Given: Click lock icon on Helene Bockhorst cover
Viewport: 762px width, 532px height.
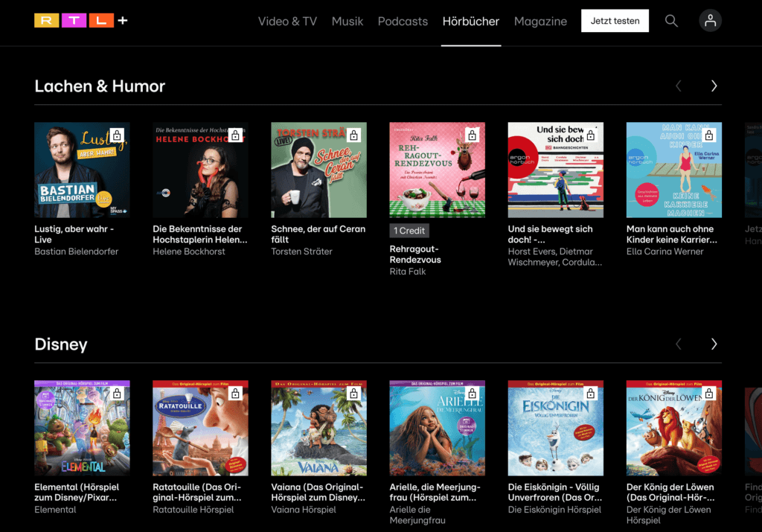Looking at the screenshot, I should (x=235, y=135).
